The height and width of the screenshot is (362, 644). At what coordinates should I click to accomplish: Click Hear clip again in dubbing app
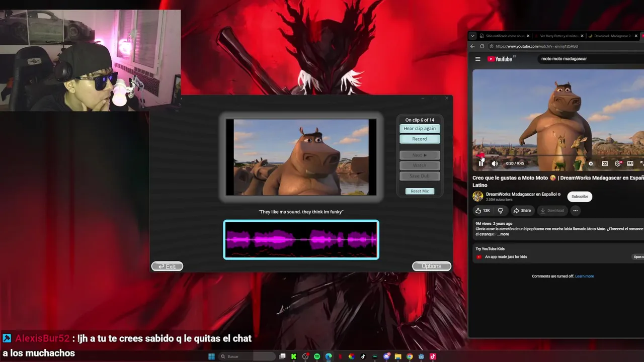tap(420, 128)
